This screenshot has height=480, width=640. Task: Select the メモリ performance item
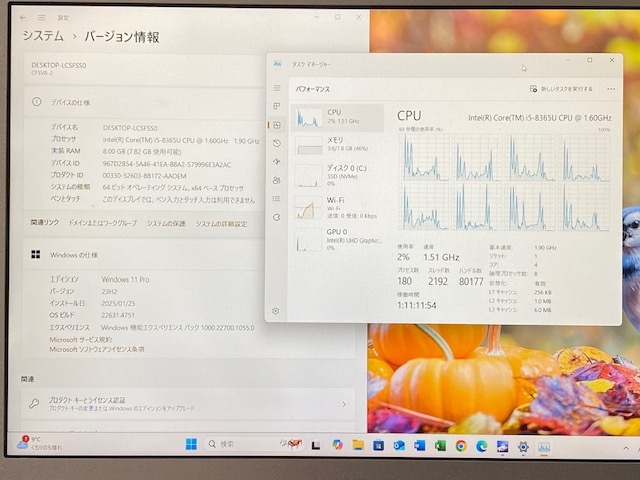pyautogui.click(x=338, y=144)
